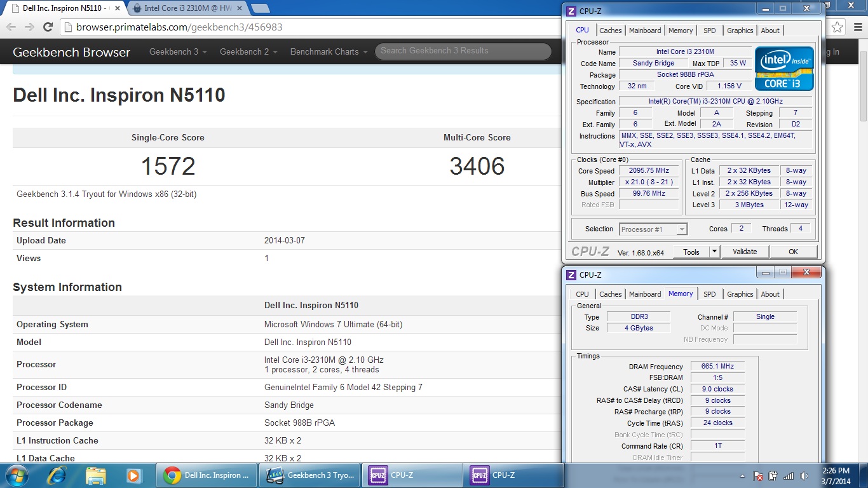Click the Chrome back arrow
Image resolution: width=868 pixels, height=488 pixels.
pyautogui.click(x=11, y=27)
